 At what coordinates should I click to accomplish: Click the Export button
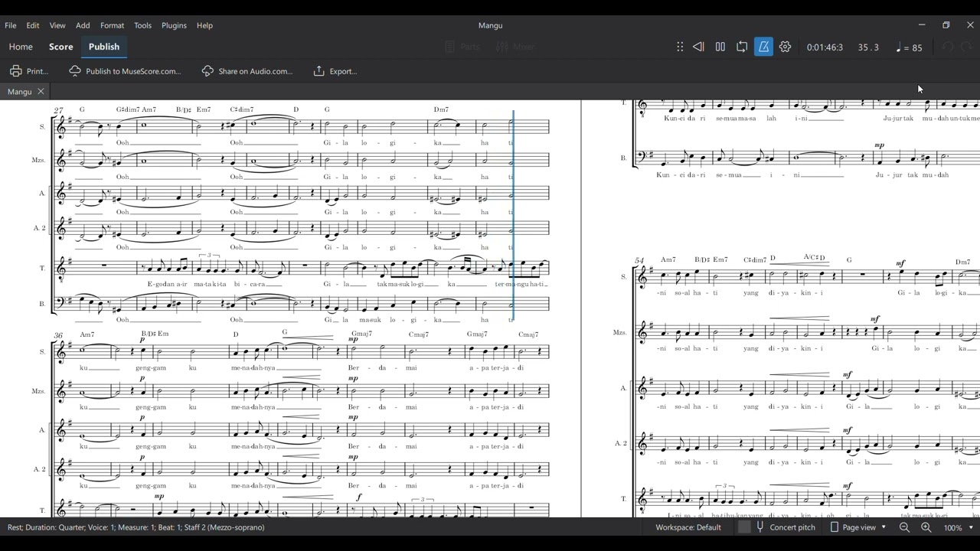pyautogui.click(x=335, y=71)
